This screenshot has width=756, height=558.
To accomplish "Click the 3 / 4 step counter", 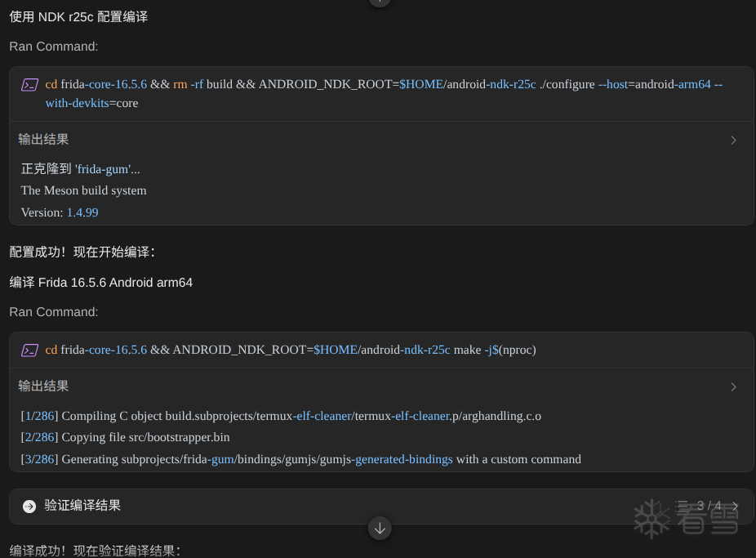I will [x=709, y=506].
